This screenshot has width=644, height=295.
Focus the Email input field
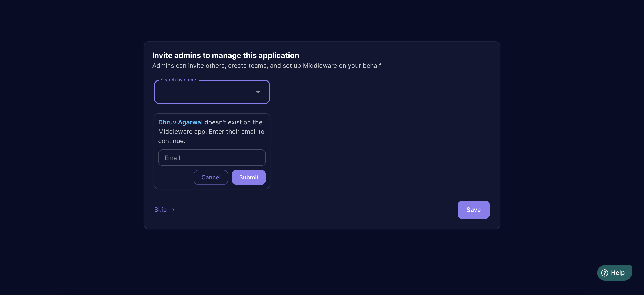point(212,158)
